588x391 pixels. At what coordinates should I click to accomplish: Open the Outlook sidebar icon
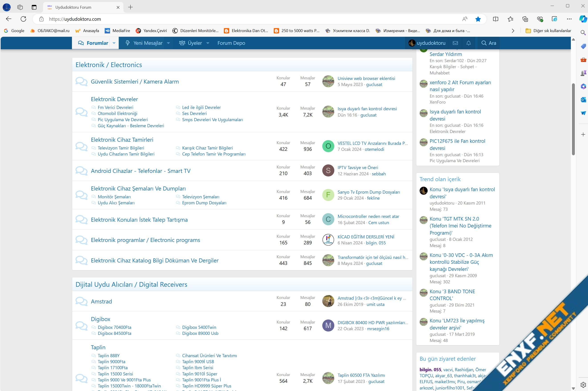(x=583, y=100)
